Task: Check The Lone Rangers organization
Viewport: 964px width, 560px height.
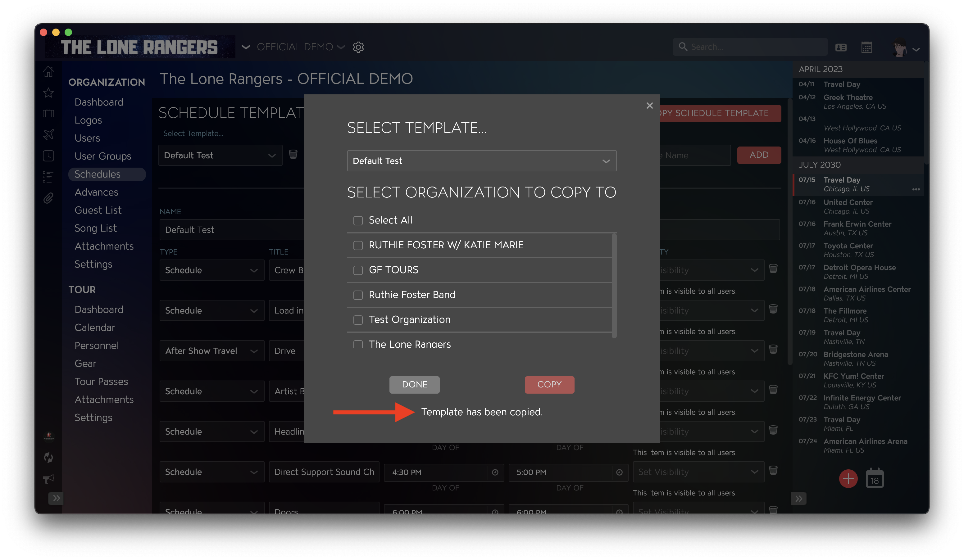Action: (358, 344)
